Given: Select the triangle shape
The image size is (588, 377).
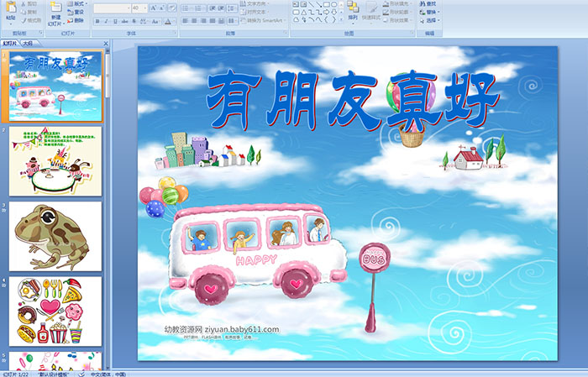Looking at the screenshot, I should (x=304, y=13).
